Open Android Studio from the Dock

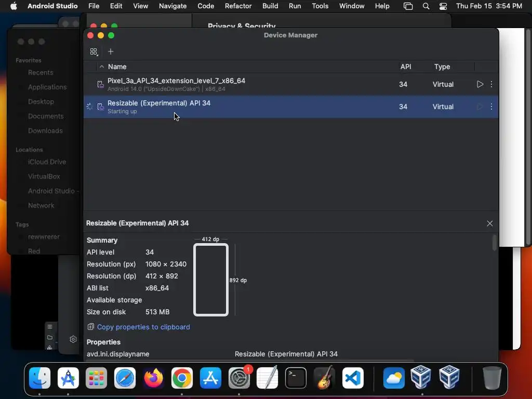[x=68, y=378]
